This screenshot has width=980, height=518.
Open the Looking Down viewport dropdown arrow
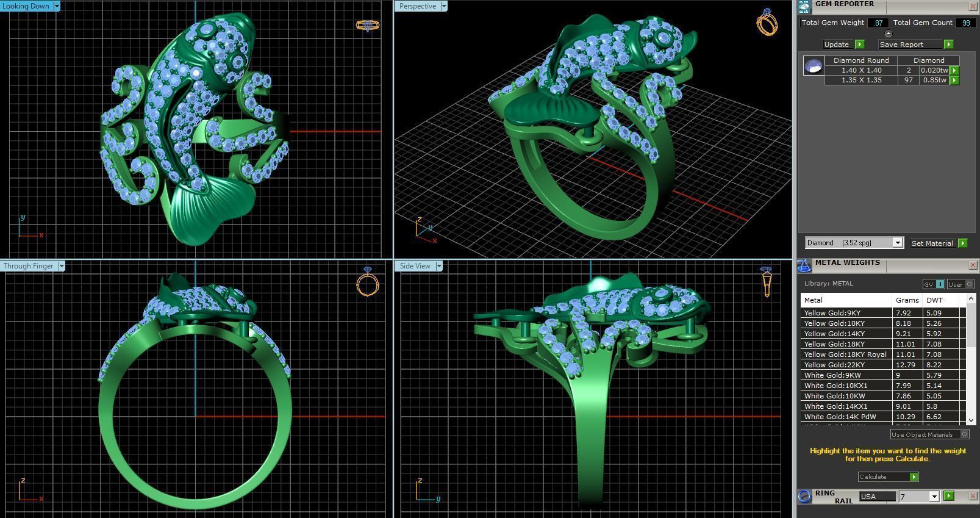tap(57, 6)
